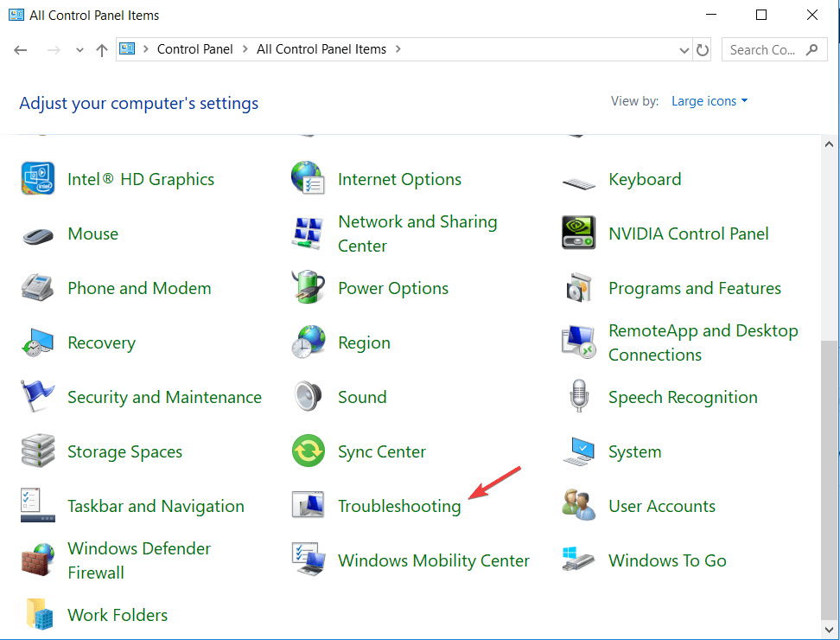Open the Programs and Features link
Screen dimensions: 840x640
pos(695,288)
